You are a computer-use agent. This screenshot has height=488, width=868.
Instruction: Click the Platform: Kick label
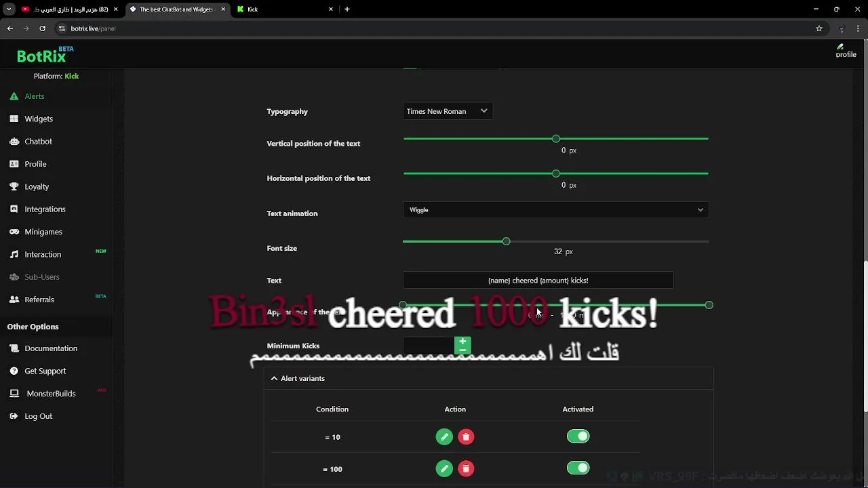[56, 76]
